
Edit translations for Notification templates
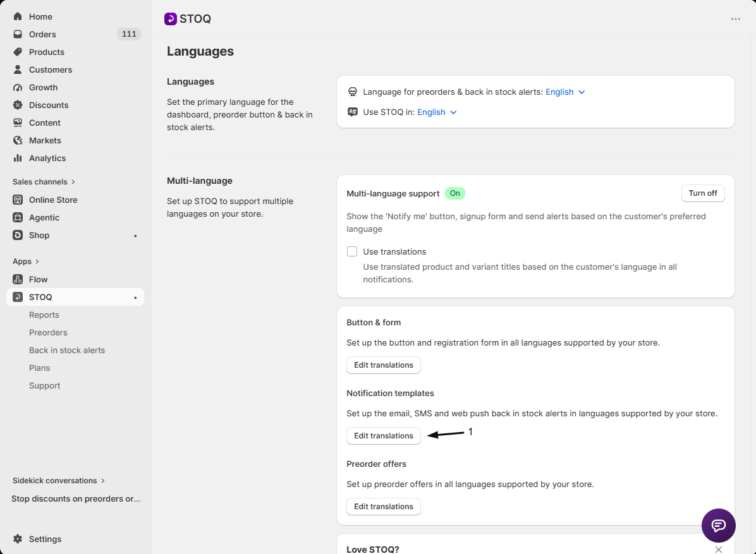pos(383,435)
